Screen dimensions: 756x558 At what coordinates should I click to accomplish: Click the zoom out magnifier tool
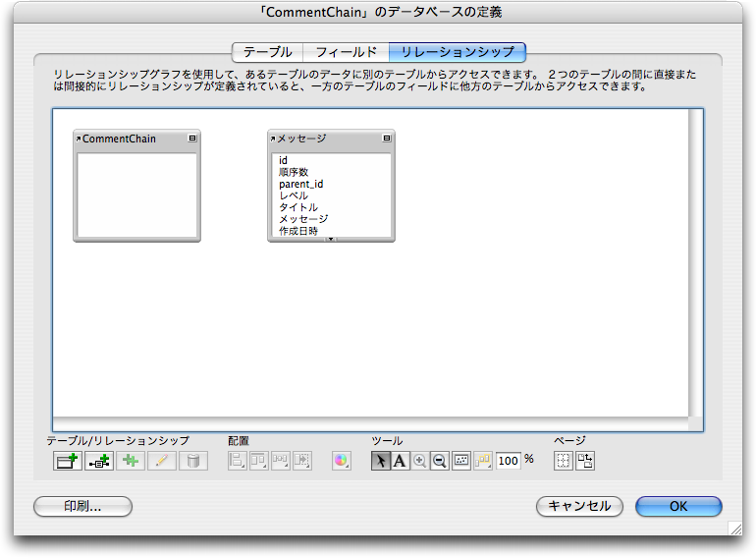pyautogui.click(x=440, y=461)
